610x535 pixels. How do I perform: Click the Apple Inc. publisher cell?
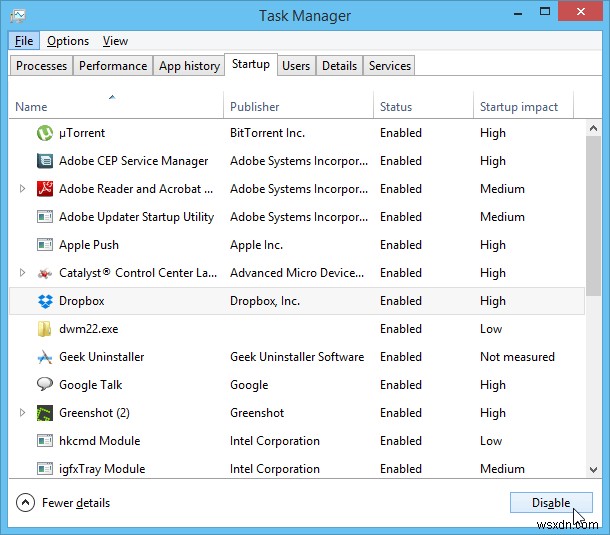tap(256, 245)
